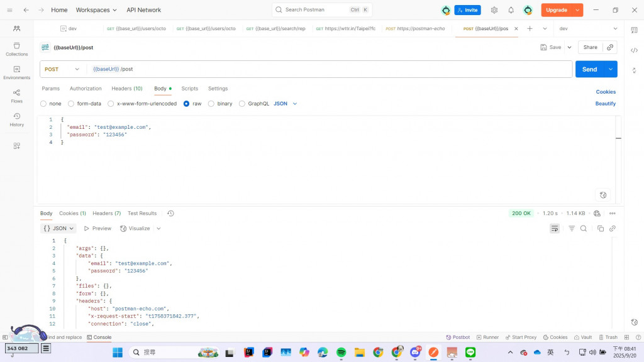Open Vault in the status bar
This screenshot has width=644, height=362.
tap(583, 337)
